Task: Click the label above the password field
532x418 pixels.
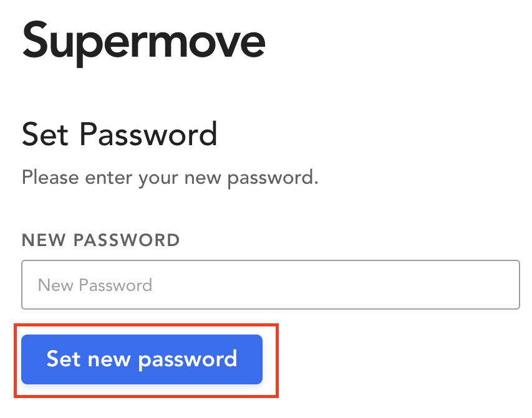Action: pos(100,240)
